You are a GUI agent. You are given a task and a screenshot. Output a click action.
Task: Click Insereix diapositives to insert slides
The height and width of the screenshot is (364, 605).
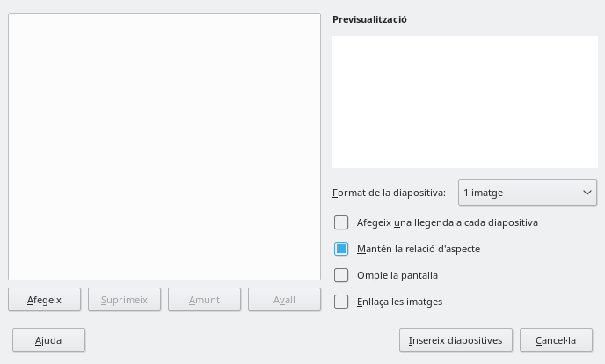pos(456,340)
